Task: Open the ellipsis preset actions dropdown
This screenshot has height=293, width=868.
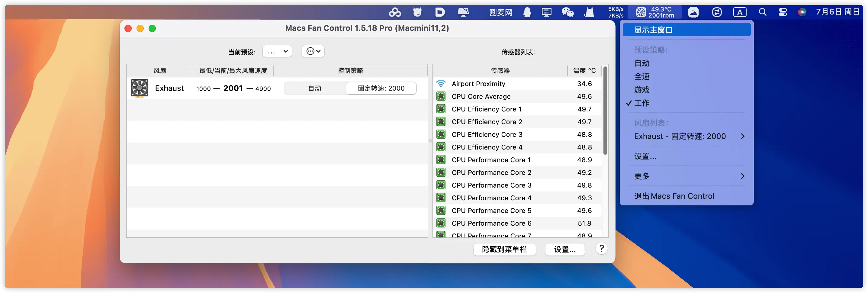Action: 313,51
